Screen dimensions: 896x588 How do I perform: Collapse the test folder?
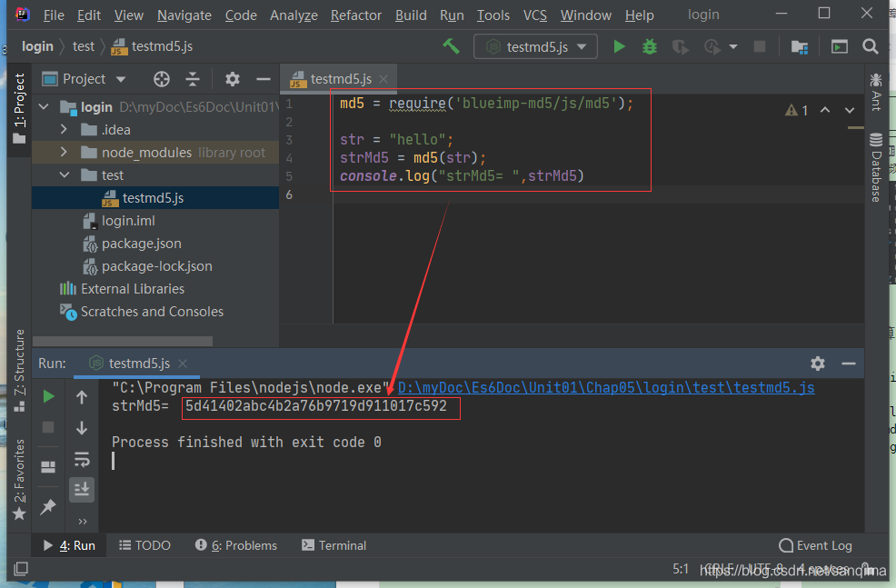tap(64, 174)
